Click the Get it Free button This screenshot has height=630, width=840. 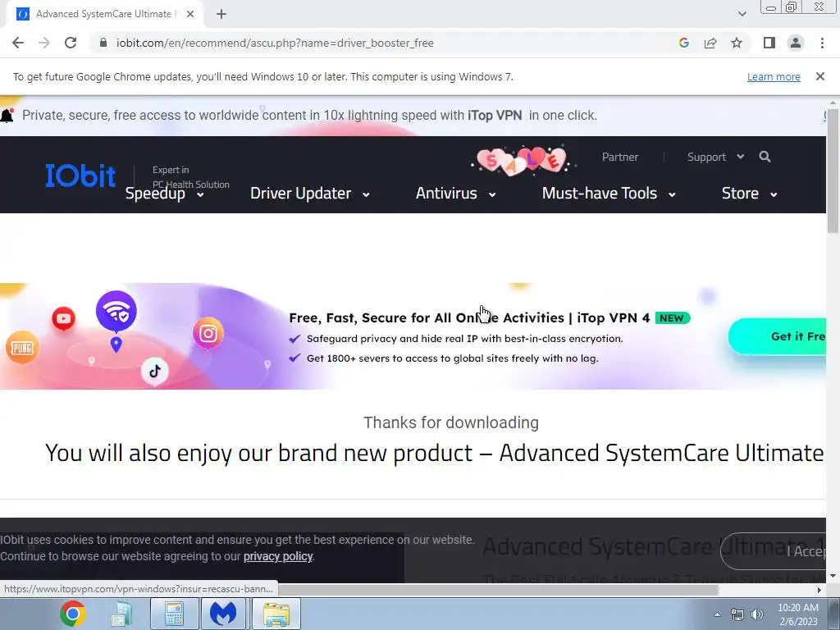point(778,336)
